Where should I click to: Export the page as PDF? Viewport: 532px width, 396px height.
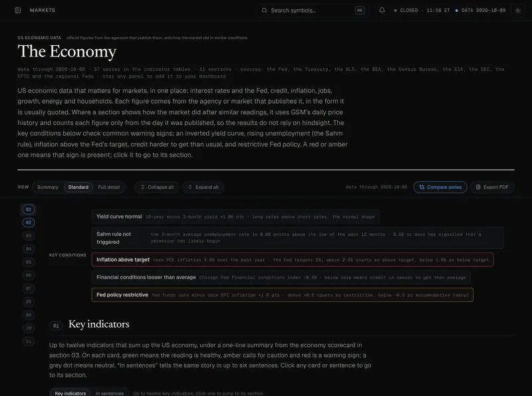coord(492,187)
